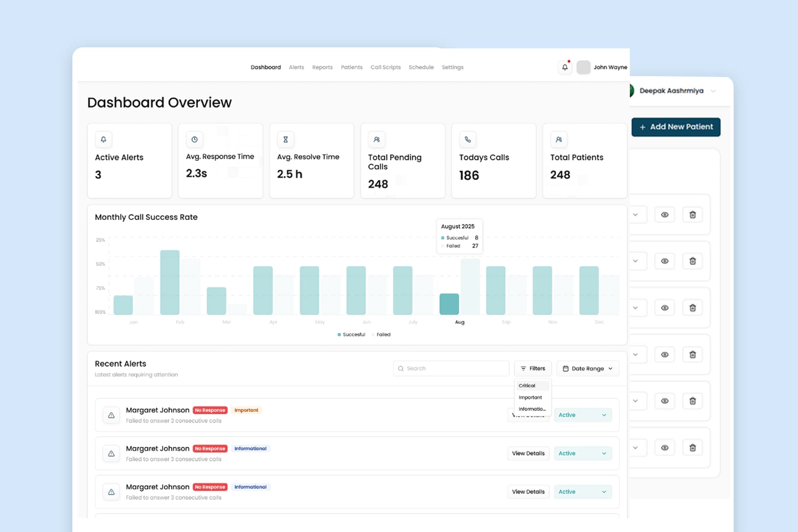Click the Add New Patient button
Viewport: 798px width, 532px height.
click(676, 127)
